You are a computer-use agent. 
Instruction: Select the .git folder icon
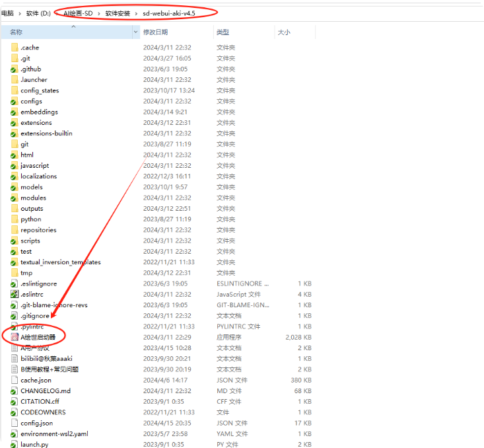(x=15, y=58)
